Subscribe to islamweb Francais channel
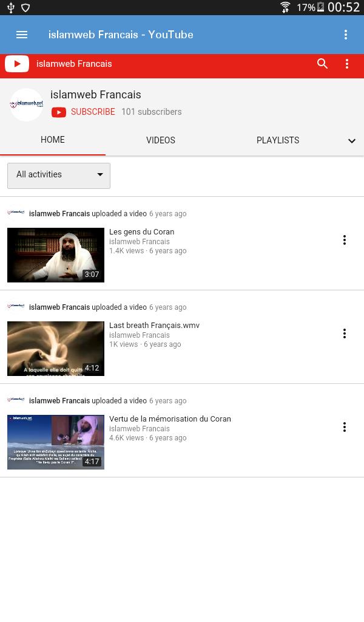Image resolution: width=364 pixels, height=622 pixels. tap(84, 112)
